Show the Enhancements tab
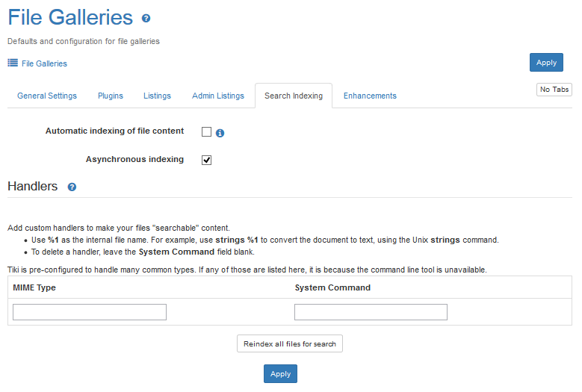 (370, 96)
